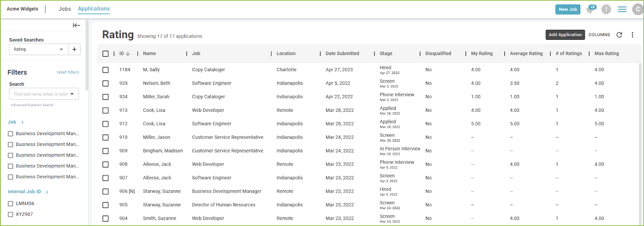Open applicant M, Sally
The width and height of the screenshot is (644, 226).
(x=151, y=70)
